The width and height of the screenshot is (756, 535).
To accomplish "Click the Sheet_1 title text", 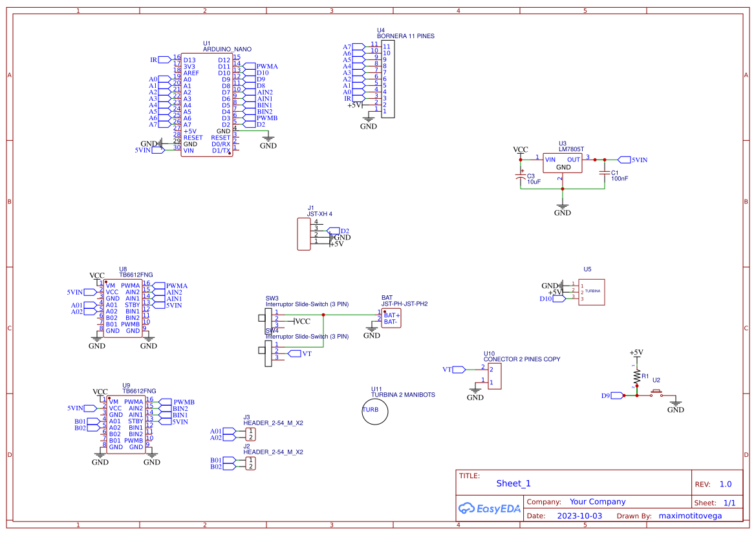I will pyautogui.click(x=513, y=483).
